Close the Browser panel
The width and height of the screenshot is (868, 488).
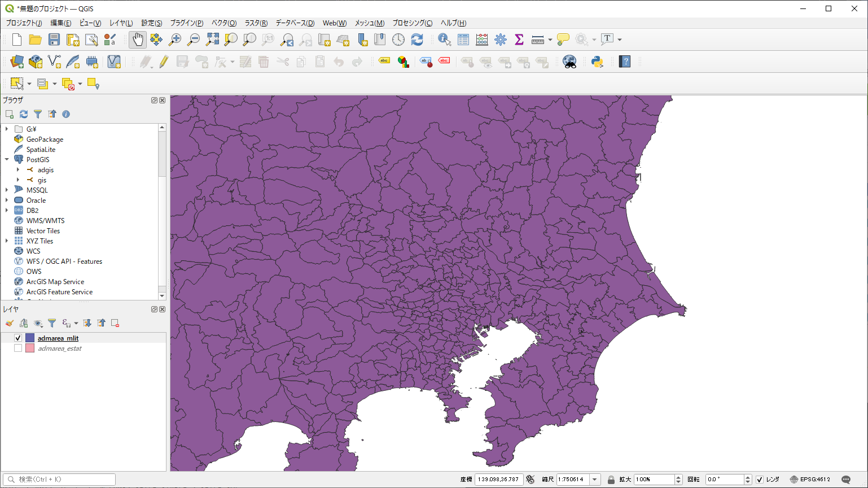click(163, 101)
